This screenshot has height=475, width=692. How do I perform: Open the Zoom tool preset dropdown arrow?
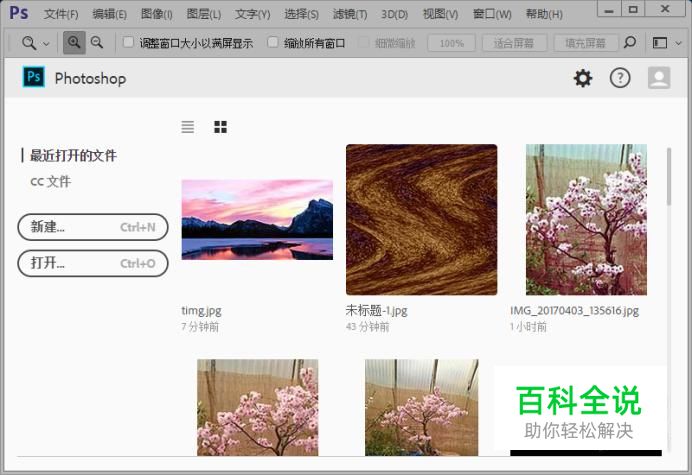coord(46,44)
